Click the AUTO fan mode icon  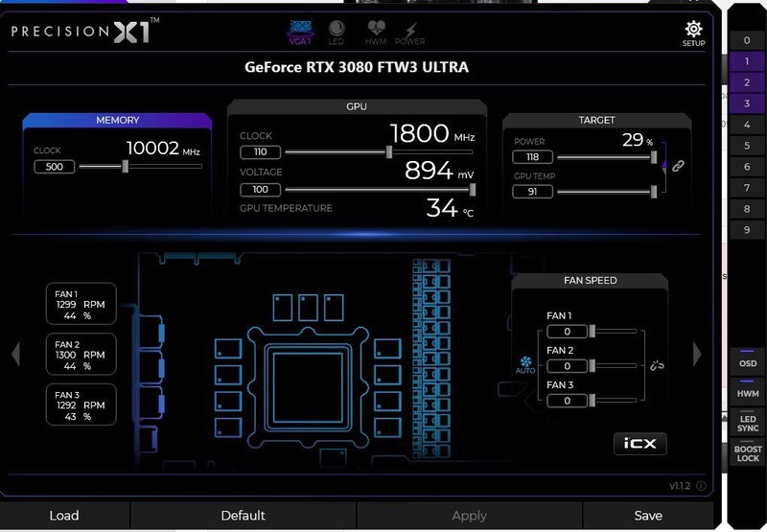click(x=525, y=365)
